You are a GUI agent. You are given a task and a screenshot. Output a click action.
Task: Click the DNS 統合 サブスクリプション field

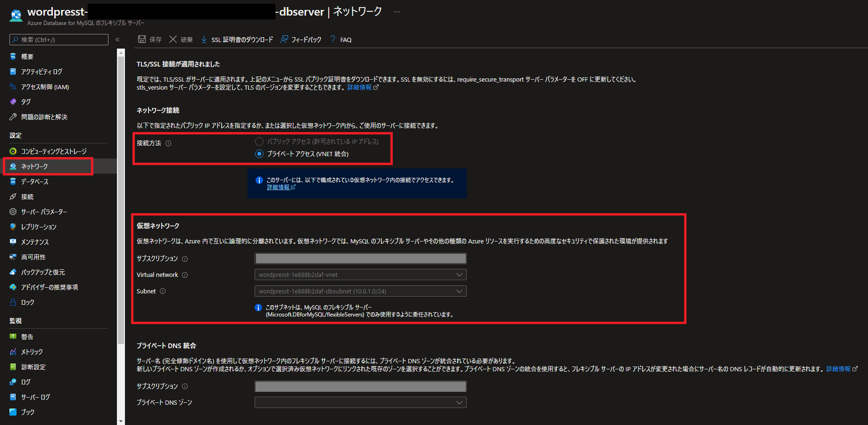[361, 386]
